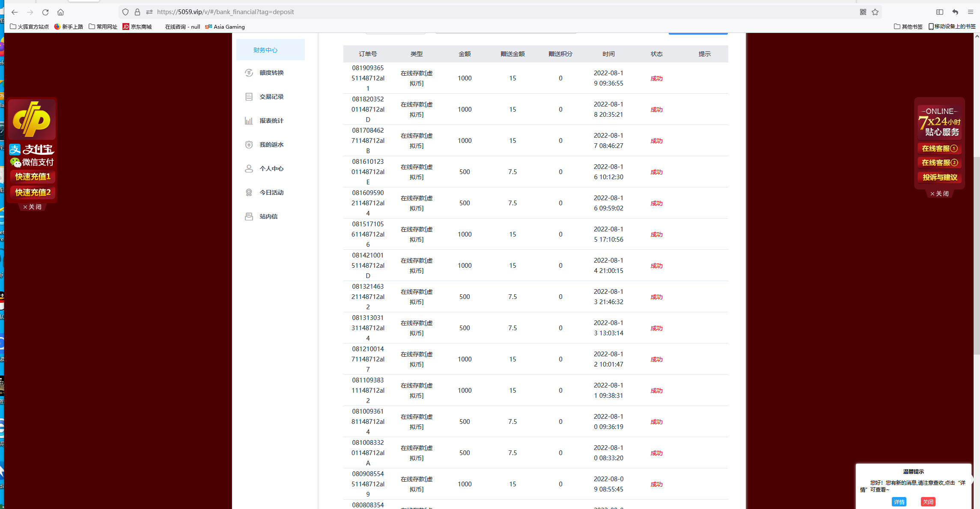Screen dimensions: 980x509
Task: Open 在线客服1 support link
Action: (x=939, y=148)
